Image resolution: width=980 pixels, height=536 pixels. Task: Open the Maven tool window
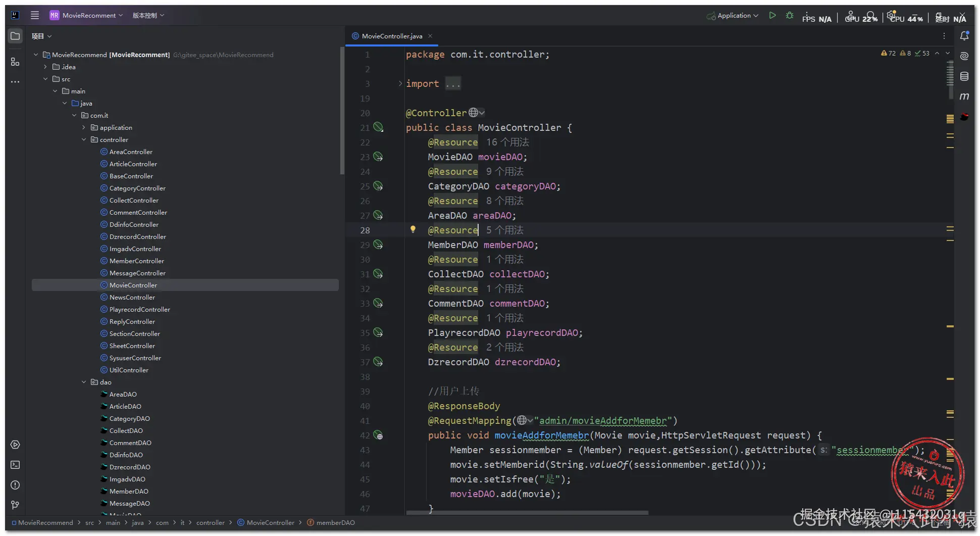click(x=964, y=96)
